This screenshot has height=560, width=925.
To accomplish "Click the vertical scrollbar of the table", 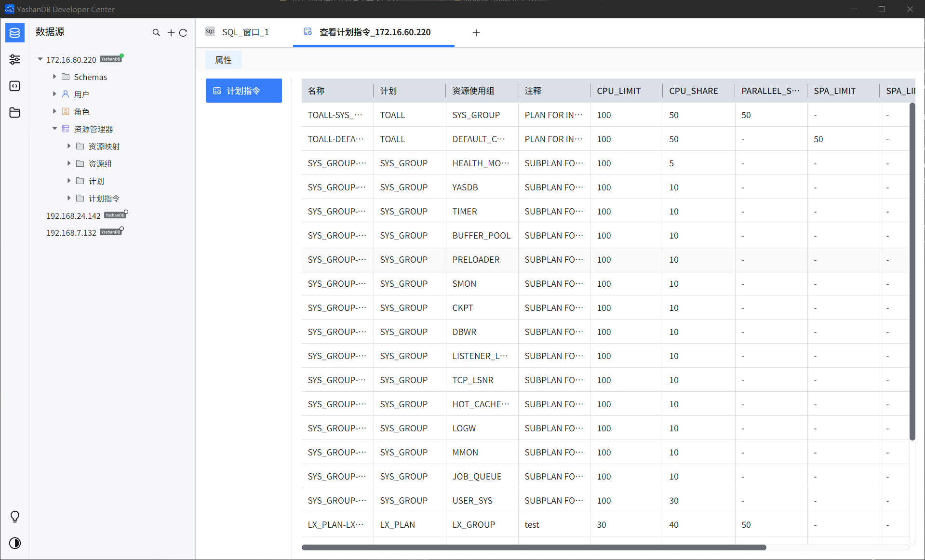I will [x=912, y=271].
